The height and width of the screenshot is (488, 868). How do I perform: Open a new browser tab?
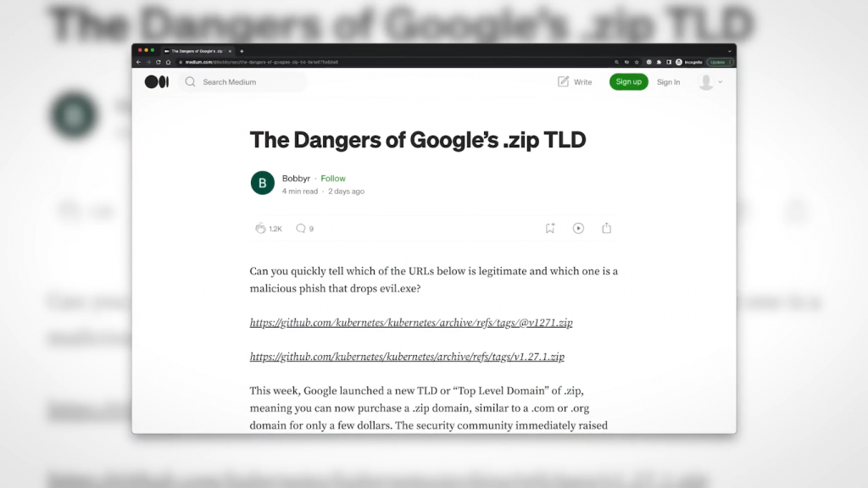[242, 51]
